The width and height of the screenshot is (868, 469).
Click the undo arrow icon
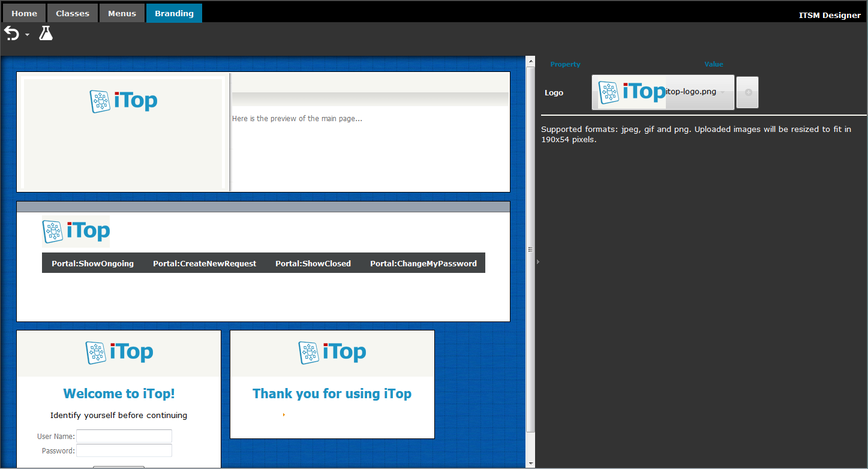point(11,34)
